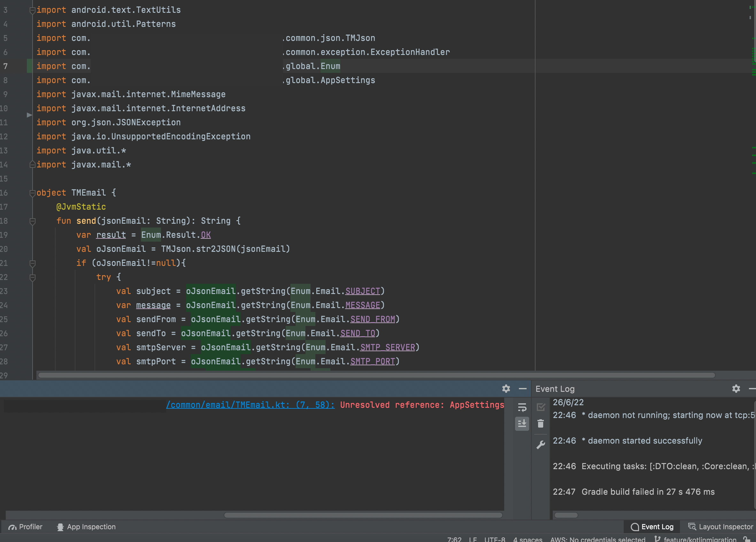The height and width of the screenshot is (542, 756).
Task: Collapse the TMEmail object fold marker
Action: [32, 193]
